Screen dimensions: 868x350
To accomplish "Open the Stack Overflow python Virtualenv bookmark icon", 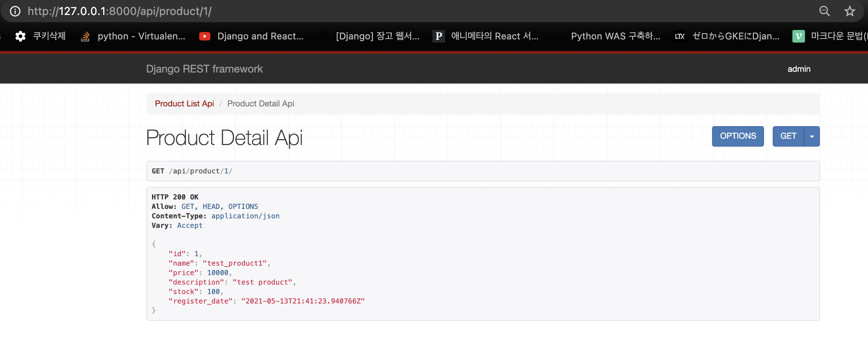I will (x=85, y=36).
